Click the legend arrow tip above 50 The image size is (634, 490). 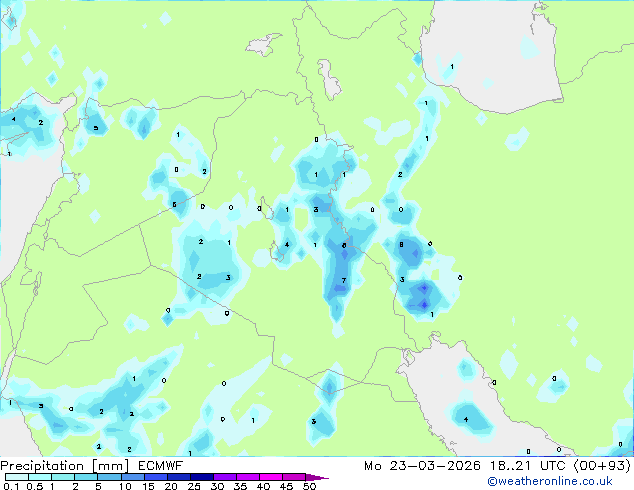[x=317, y=477]
